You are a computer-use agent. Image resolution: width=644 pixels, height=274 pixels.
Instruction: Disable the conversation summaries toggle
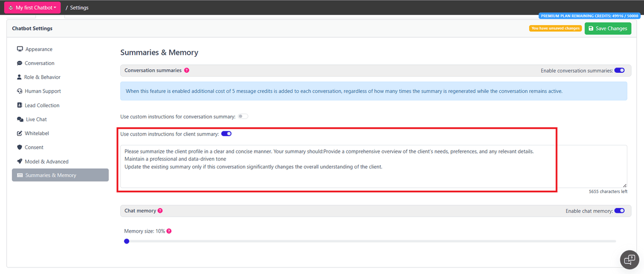point(619,70)
